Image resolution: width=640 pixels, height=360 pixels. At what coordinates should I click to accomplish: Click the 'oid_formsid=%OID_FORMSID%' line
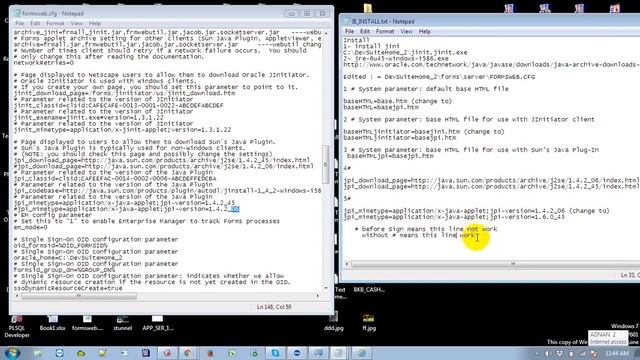(60, 246)
